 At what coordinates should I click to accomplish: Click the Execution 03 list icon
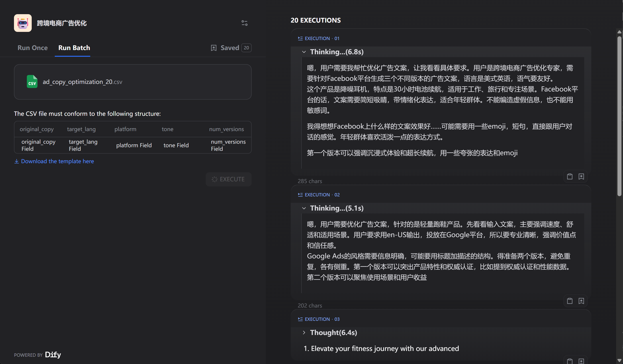[300, 319]
